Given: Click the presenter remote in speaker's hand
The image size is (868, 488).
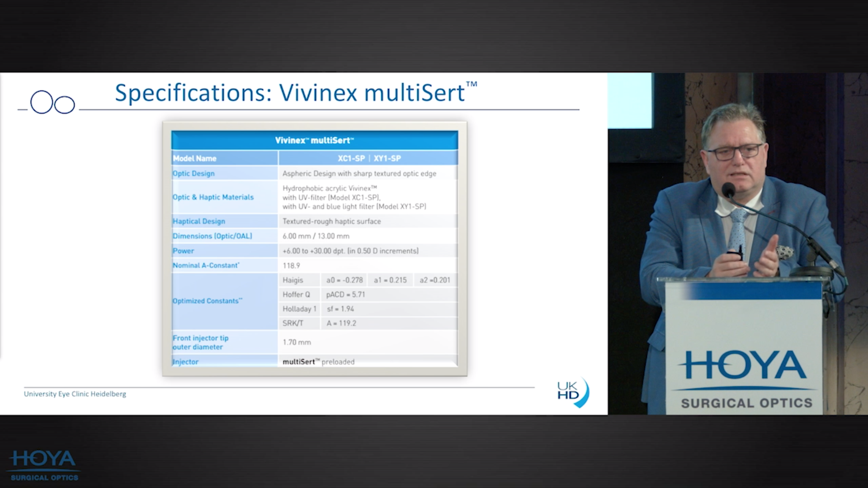Looking at the screenshot, I should pos(739,253).
